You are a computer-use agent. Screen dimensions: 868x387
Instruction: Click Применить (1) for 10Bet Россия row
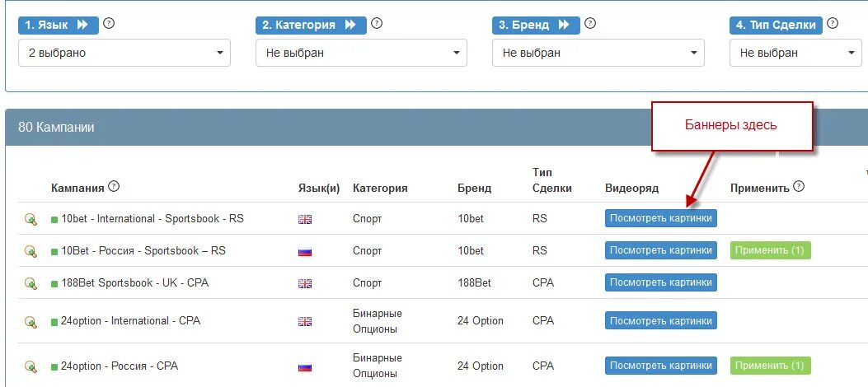tap(771, 250)
